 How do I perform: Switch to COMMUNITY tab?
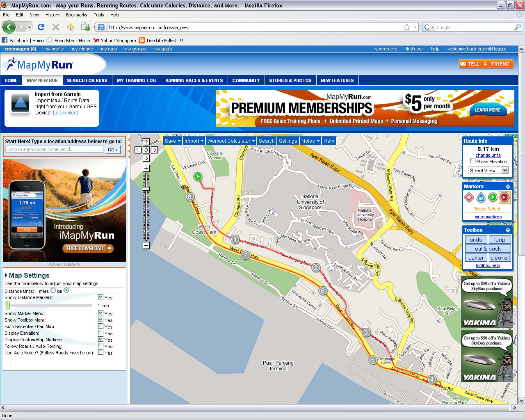click(246, 80)
